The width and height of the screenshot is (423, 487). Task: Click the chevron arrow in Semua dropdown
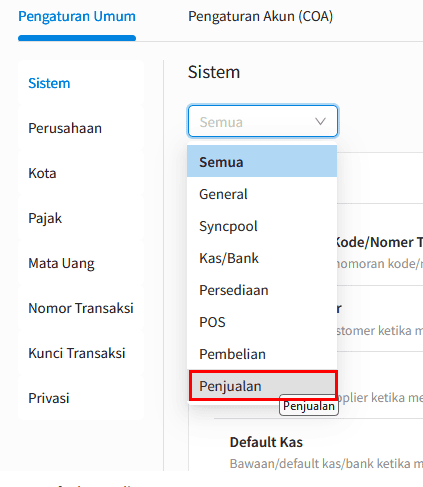(x=320, y=122)
